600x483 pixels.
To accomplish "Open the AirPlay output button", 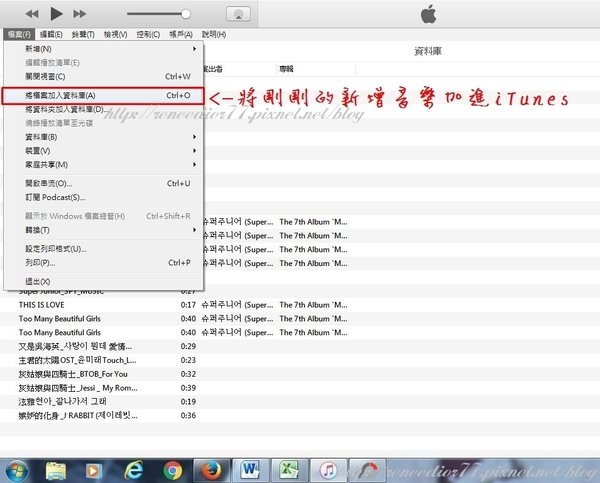I will tap(238, 14).
